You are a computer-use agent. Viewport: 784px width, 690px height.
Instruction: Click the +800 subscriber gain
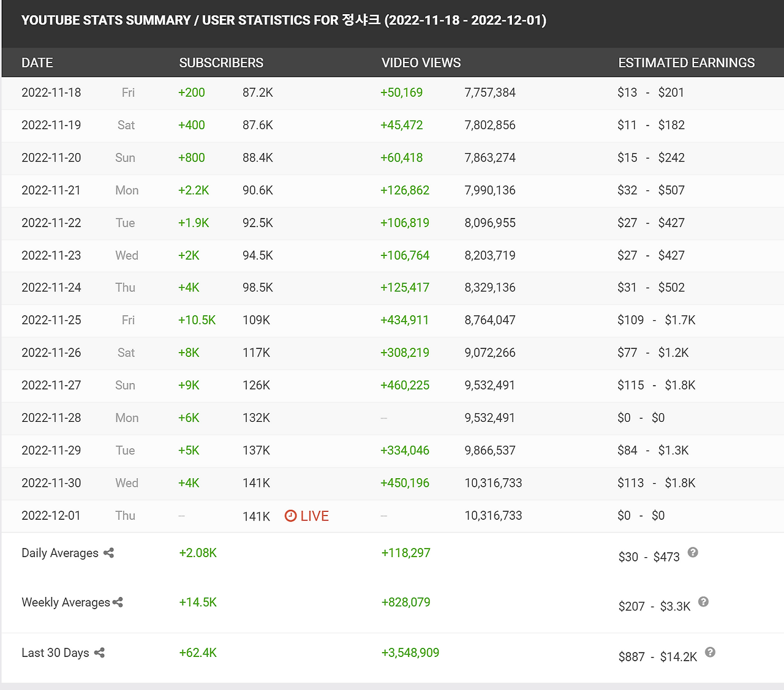(192, 157)
